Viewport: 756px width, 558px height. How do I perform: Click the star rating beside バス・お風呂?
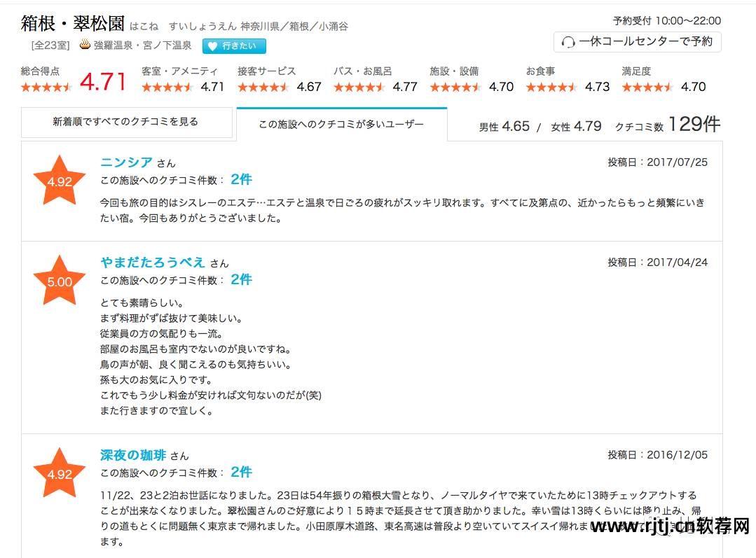(358, 87)
